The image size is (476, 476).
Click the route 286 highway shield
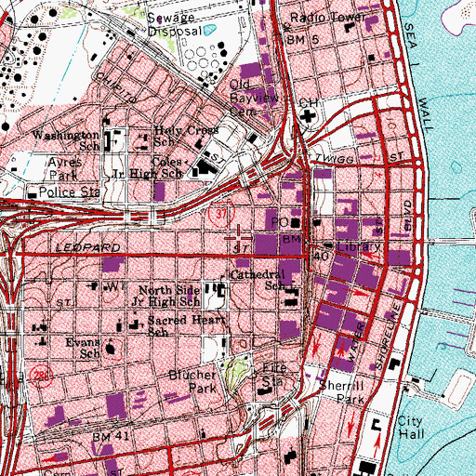(x=40, y=377)
